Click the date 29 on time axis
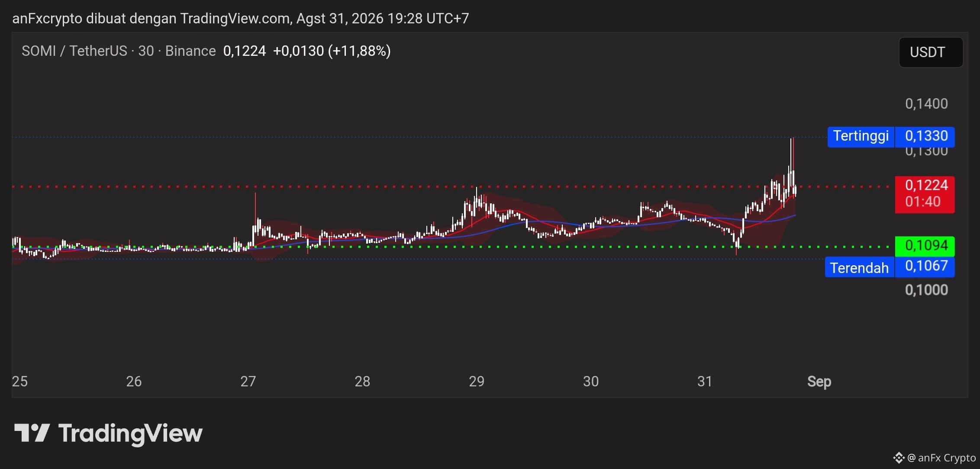The image size is (980, 469). (x=477, y=381)
